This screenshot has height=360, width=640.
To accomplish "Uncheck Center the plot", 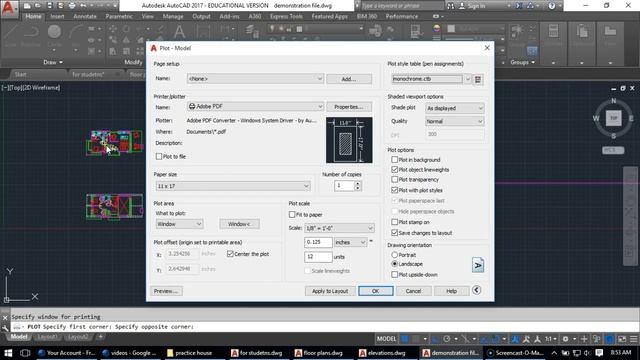I will pos(230,254).
